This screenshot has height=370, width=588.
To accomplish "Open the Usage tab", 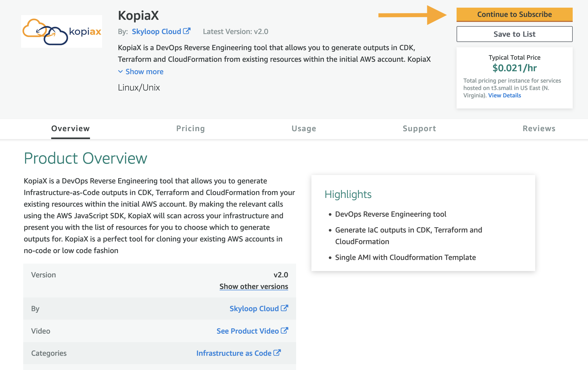I will 304,129.
